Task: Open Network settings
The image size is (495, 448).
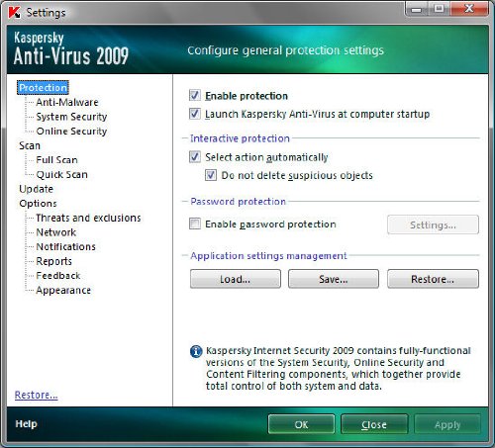Action: [56, 232]
